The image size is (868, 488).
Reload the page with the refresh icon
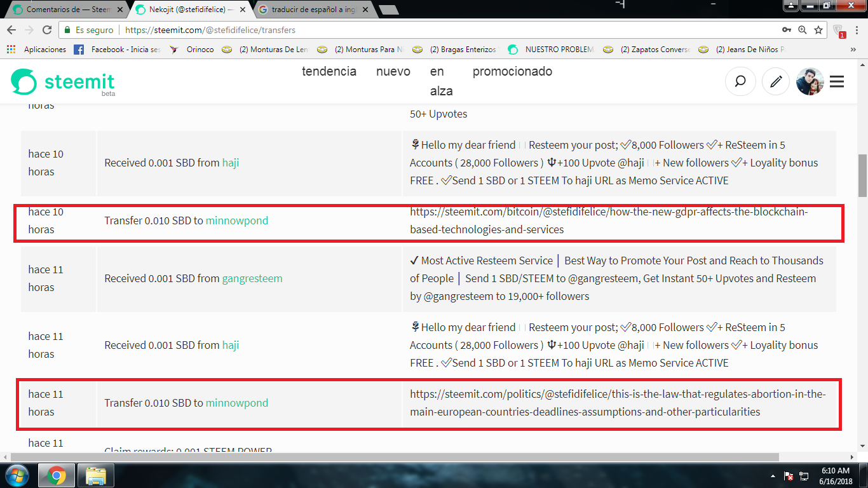pos(47,30)
